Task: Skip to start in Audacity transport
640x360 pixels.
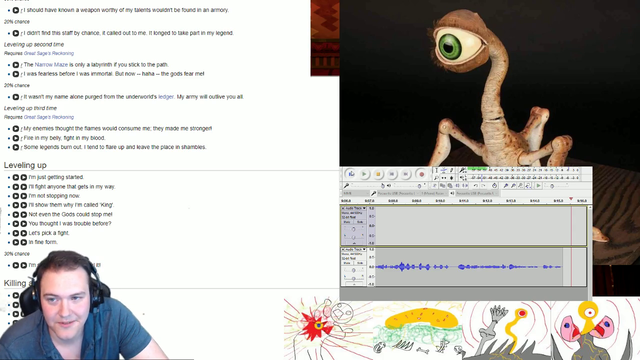Action: coord(392,174)
